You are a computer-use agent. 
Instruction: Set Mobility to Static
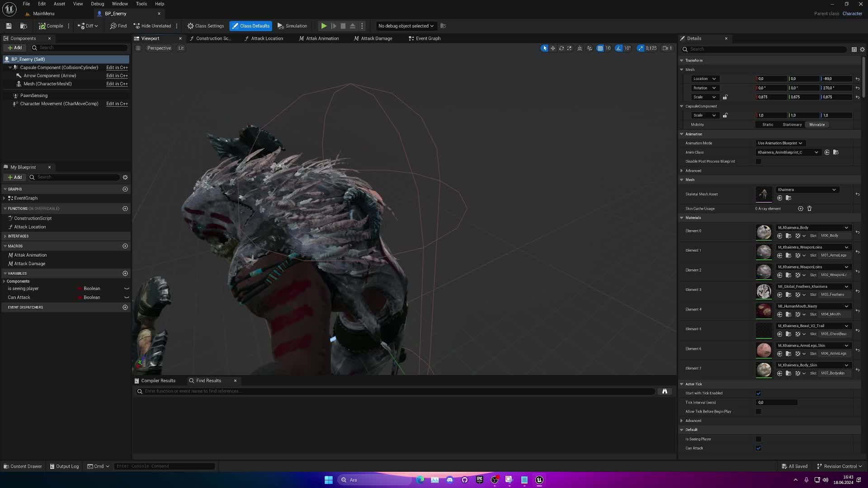(768, 125)
